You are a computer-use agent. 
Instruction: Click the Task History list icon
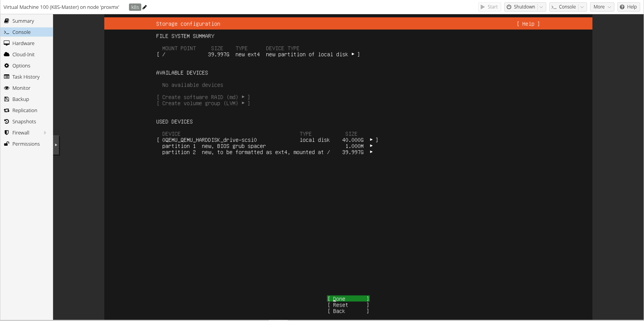pyautogui.click(x=7, y=77)
